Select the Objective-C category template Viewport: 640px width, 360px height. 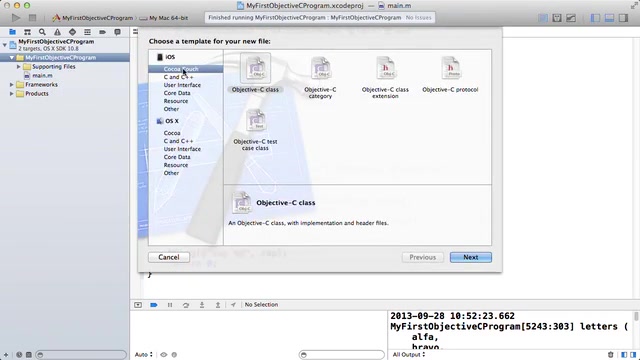click(x=320, y=77)
